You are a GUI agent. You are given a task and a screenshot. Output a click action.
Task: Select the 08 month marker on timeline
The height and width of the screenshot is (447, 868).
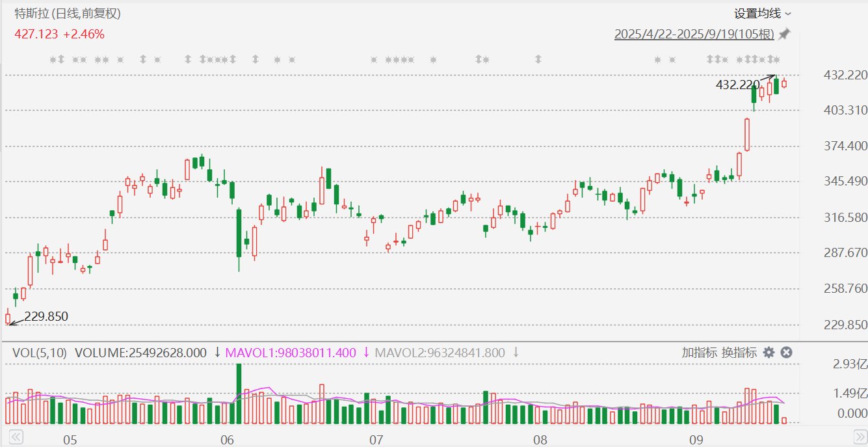(x=540, y=440)
